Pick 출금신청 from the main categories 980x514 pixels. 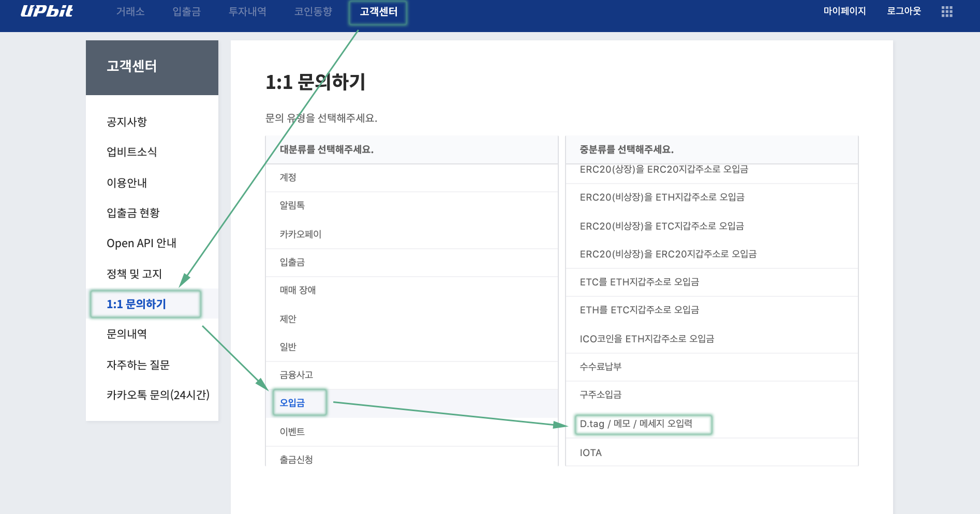pyautogui.click(x=412, y=457)
